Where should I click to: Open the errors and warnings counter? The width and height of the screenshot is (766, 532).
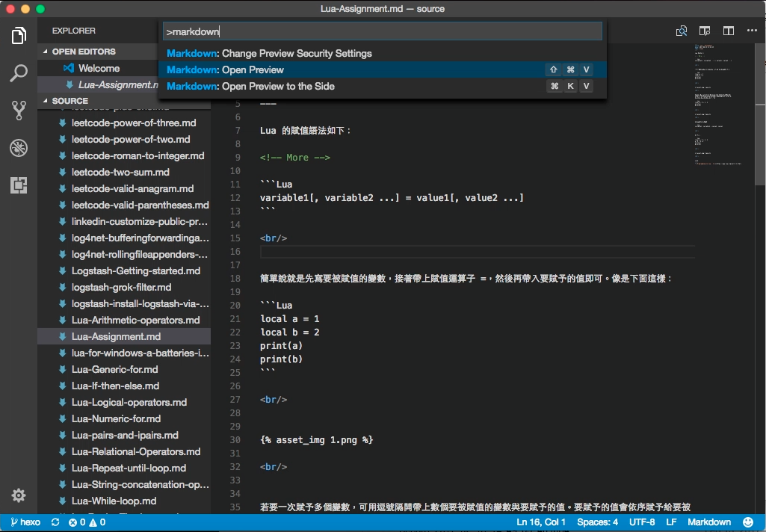point(87,522)
